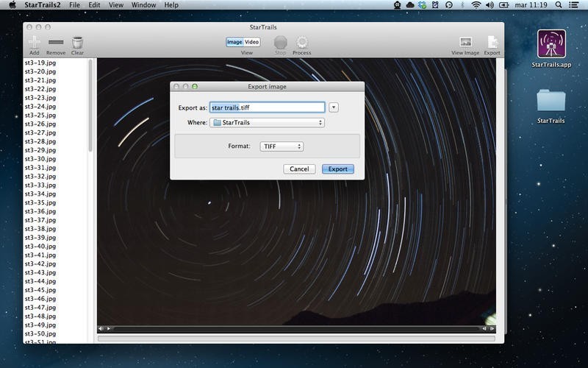Screen dimensions: 588x368
Task: Click the Cancel button
Action: [299, 169]
